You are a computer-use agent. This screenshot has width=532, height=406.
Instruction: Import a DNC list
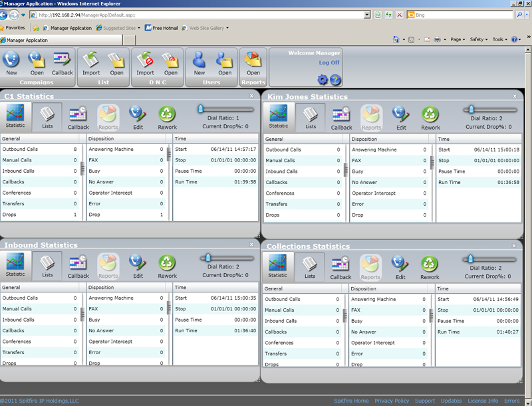pyautogui.click(x=145, y=63)
